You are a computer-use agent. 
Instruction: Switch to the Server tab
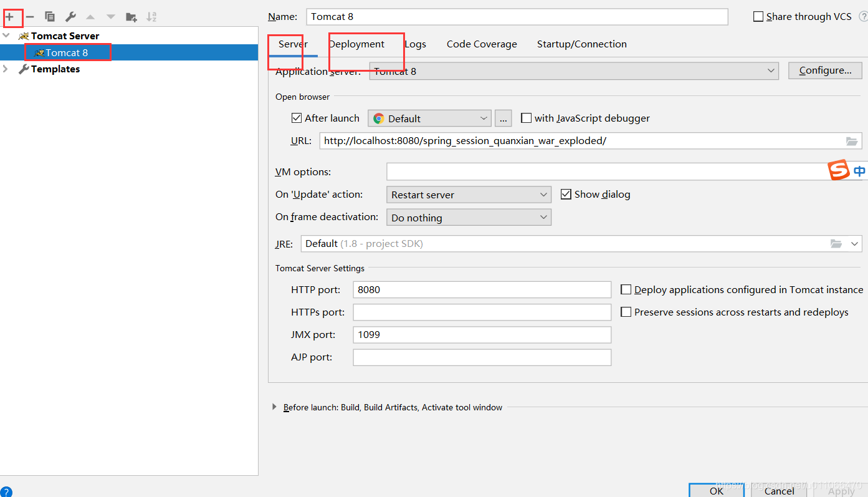[293, 44]
